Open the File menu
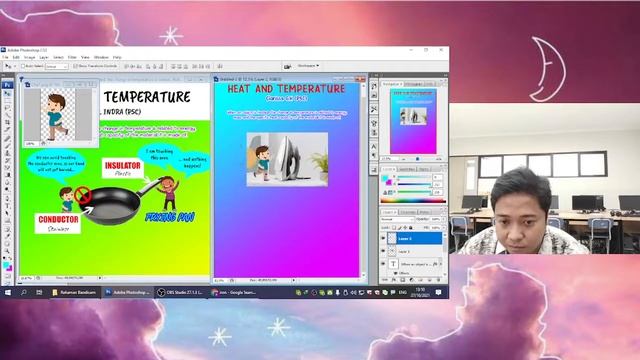The height and width of the screenshot is (360, 640). coord(5,57)
